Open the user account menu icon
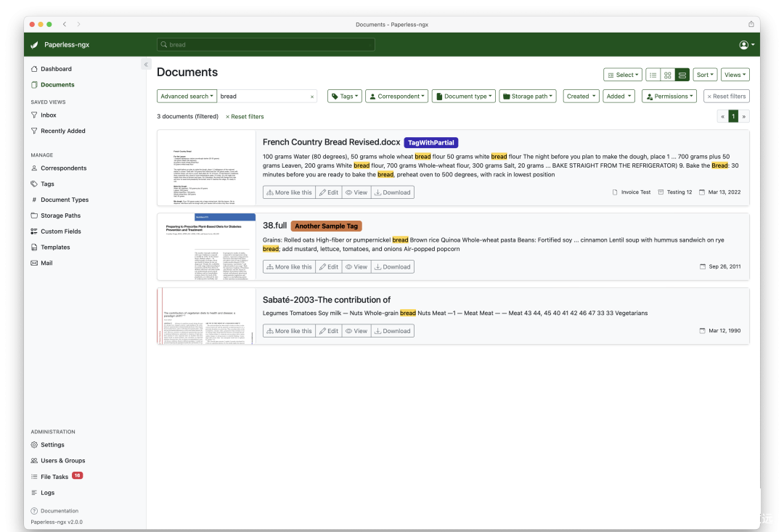The image size is (784, 532). [x=746, y=45]
